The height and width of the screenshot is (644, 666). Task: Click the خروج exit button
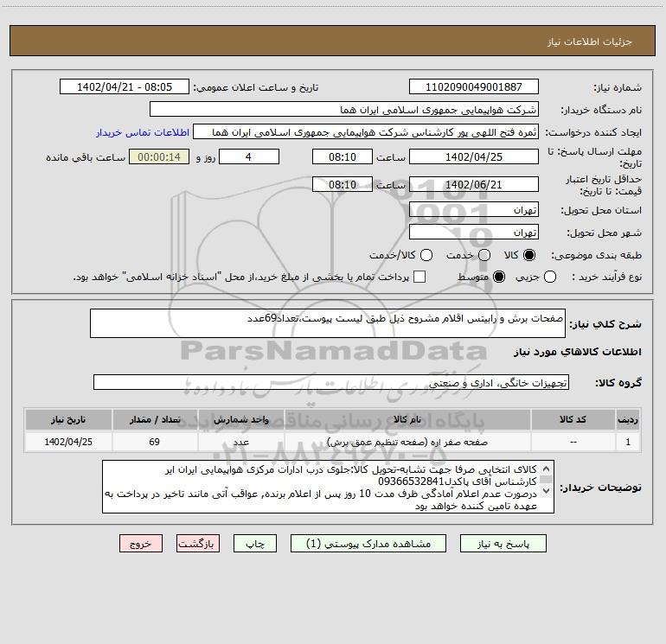tap(141, 544)
